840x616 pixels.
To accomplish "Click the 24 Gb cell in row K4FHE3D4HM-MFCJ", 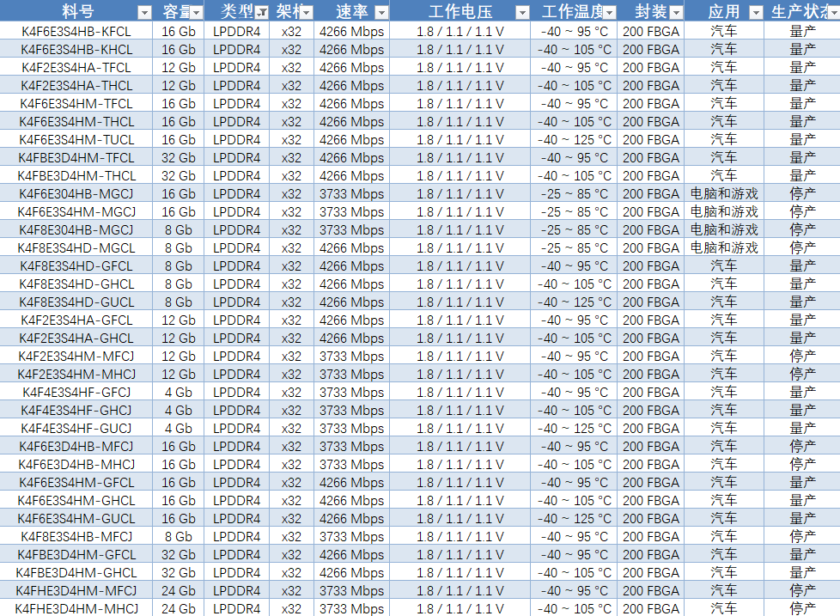I will pyautogui.click(x=179, y=591).
